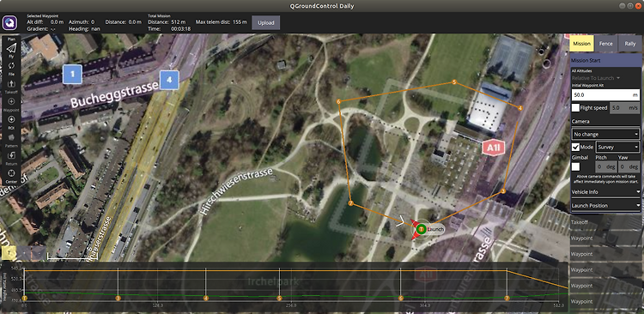
Task: Toggle the Gimbal checkbox
Action: 576,166
